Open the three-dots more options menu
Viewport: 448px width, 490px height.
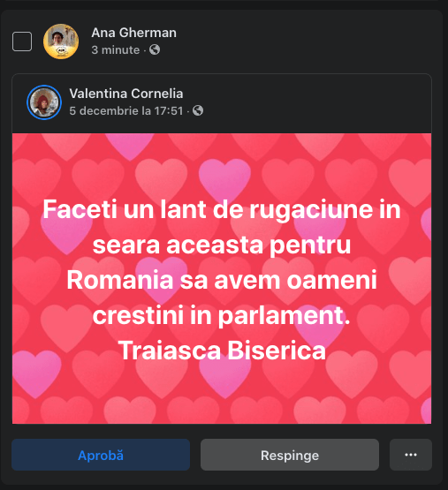point(411,455)
